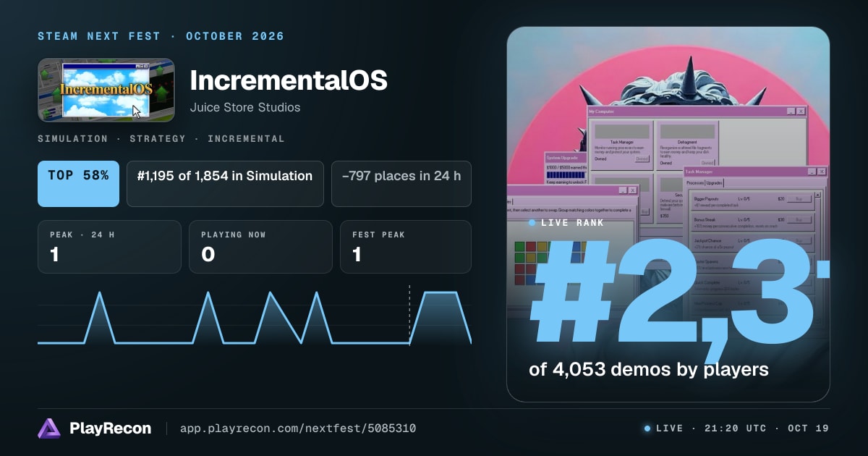Select the FEST PEAK stat card
This screenshot has width=868, height=456.
tap(406, 247)
